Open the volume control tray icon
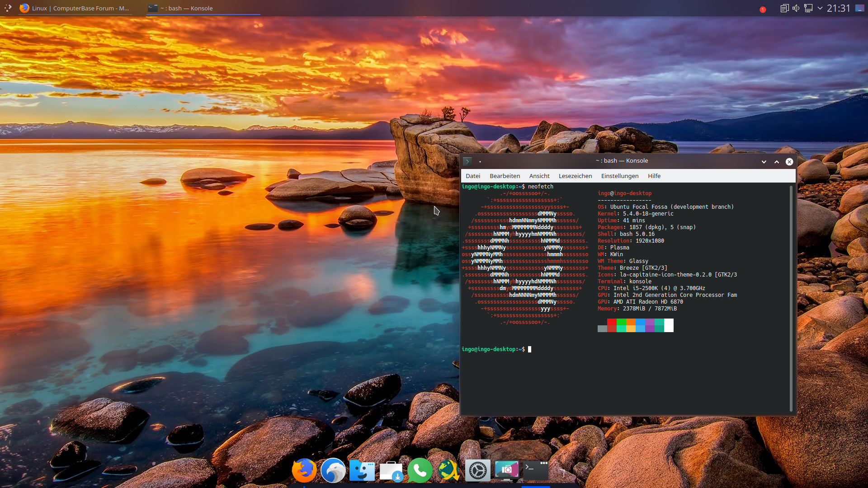 click(x=796, y=8)
